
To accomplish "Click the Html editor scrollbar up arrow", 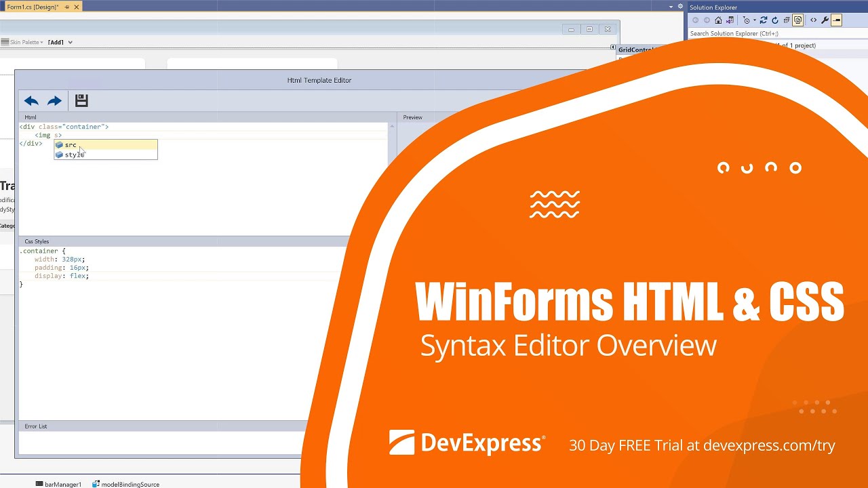I will [x=392, y=126].
